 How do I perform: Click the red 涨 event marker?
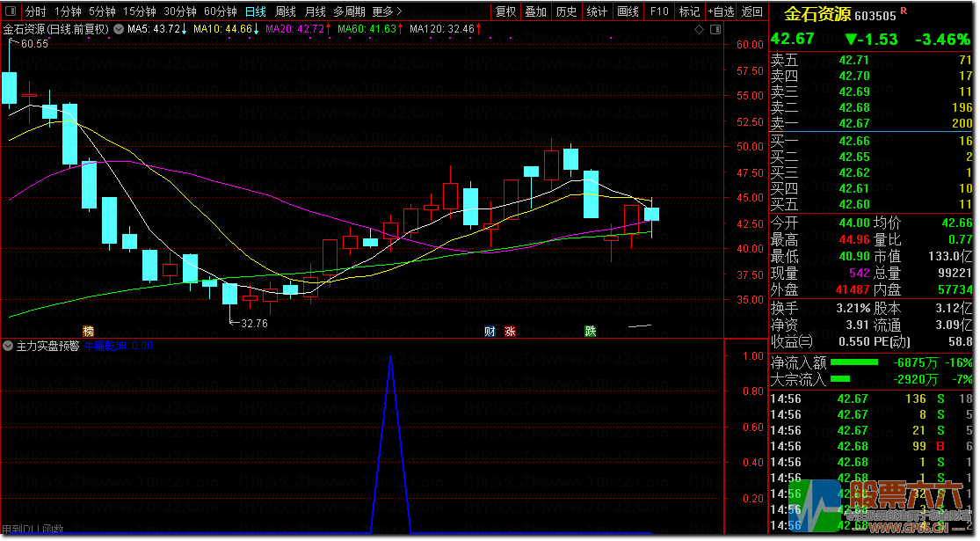pos(510,331)
